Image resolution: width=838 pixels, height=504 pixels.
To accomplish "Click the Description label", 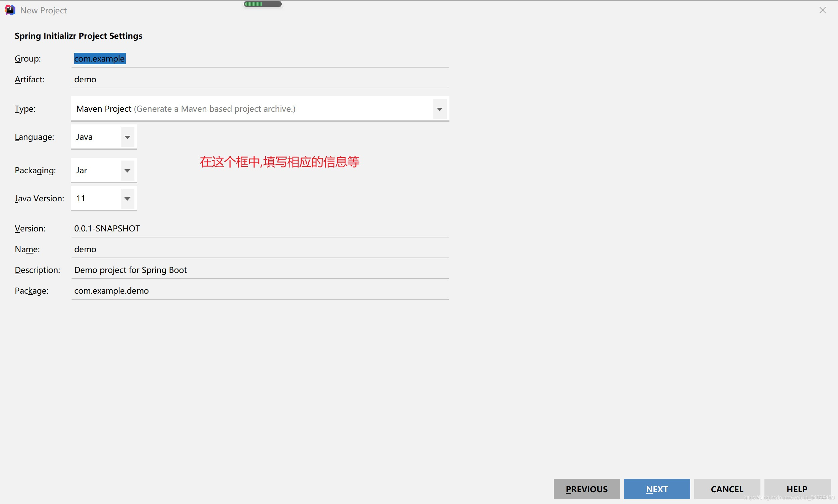I will click(37, 270).
